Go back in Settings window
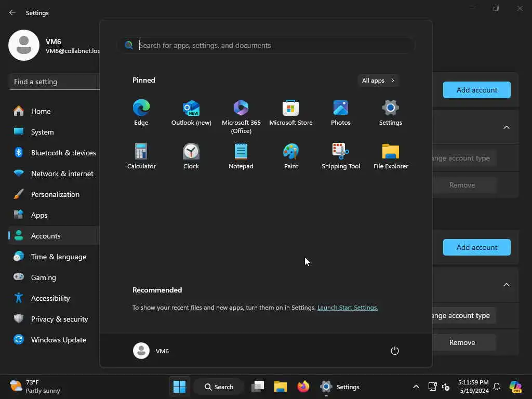The width and height of the screenshot is (532, 399). coord(12,12)
